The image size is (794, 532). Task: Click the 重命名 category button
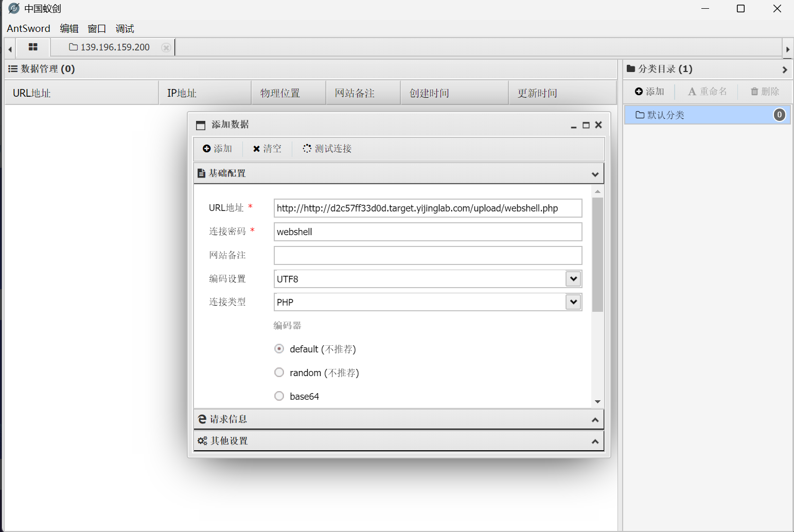(x=708, y=92)
